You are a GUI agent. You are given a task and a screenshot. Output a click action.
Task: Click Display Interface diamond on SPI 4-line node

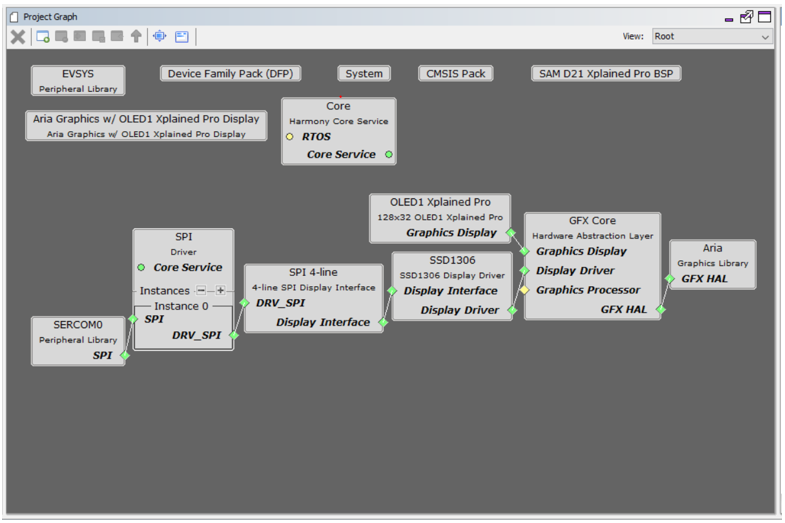point(383,322)
